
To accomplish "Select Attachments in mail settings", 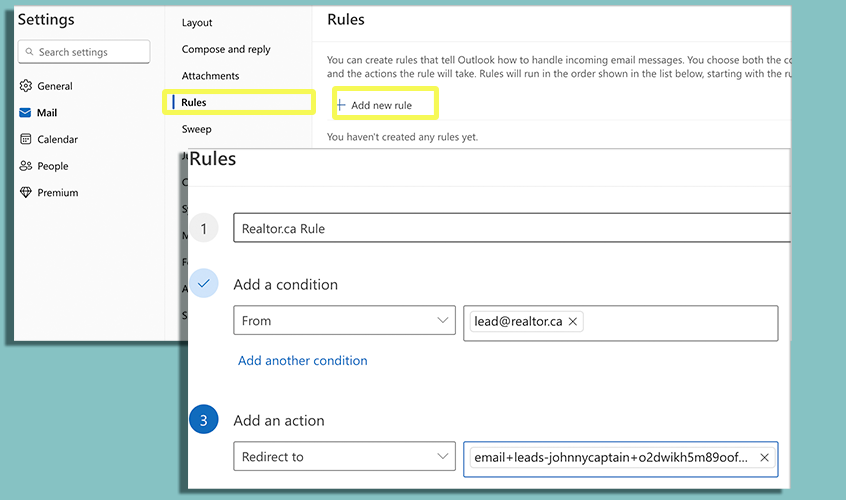I will click(x=210, y=76).
